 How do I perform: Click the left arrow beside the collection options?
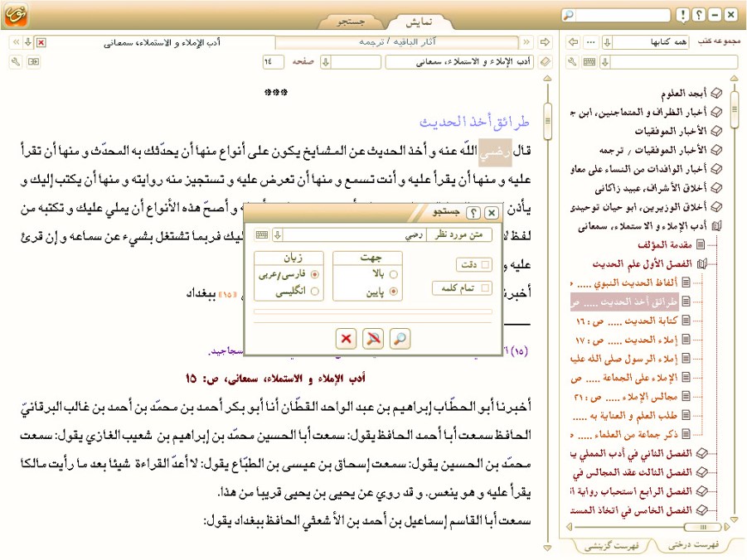click(573, 42)
